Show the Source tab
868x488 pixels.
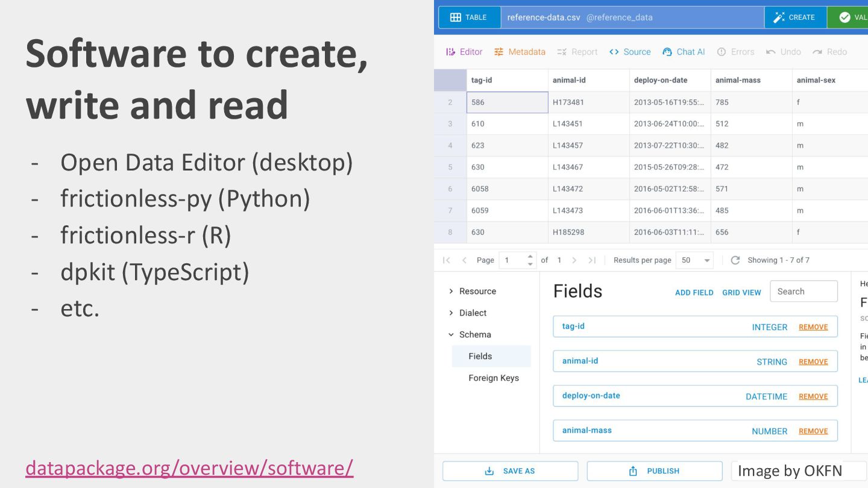coord(630,52)
